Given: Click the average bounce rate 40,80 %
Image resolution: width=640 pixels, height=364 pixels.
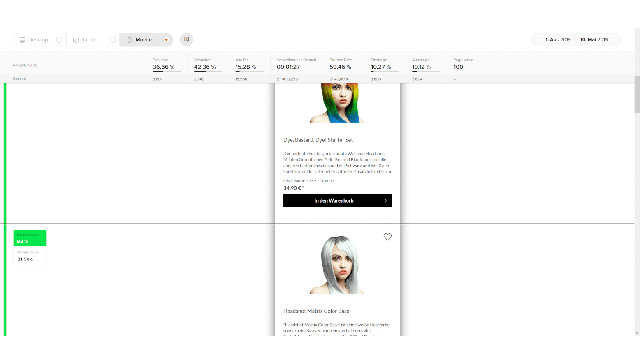Looking at the screenshot, I should [x=339, y=79].
